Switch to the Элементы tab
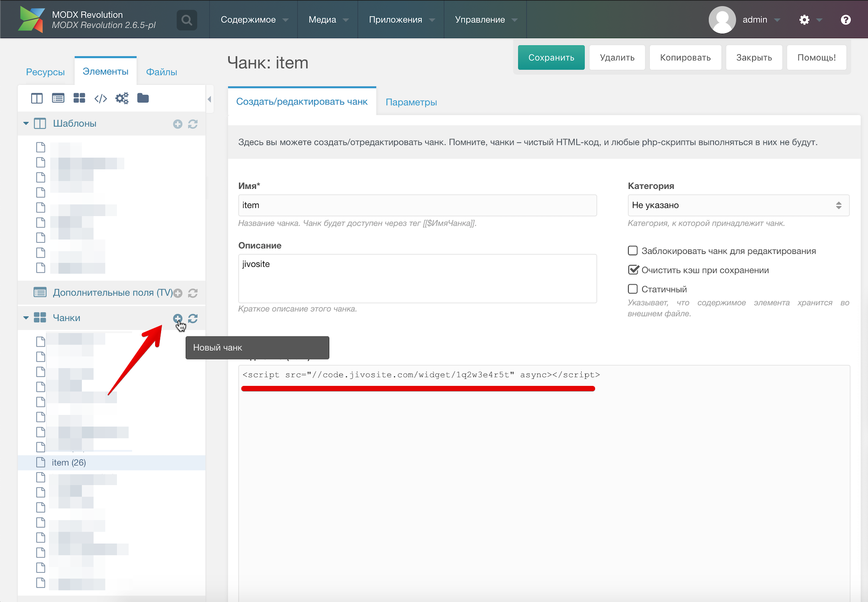868x602 pixels. click(106, 71)
